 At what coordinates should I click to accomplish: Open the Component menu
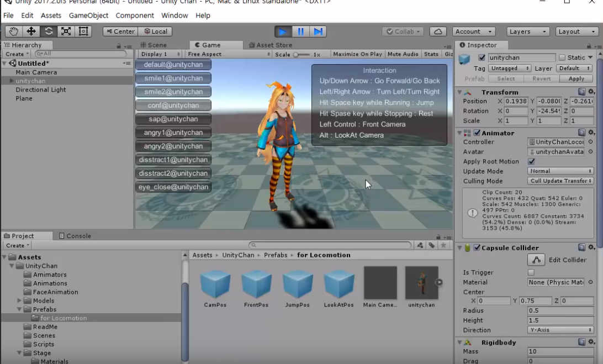coord(135,15)
